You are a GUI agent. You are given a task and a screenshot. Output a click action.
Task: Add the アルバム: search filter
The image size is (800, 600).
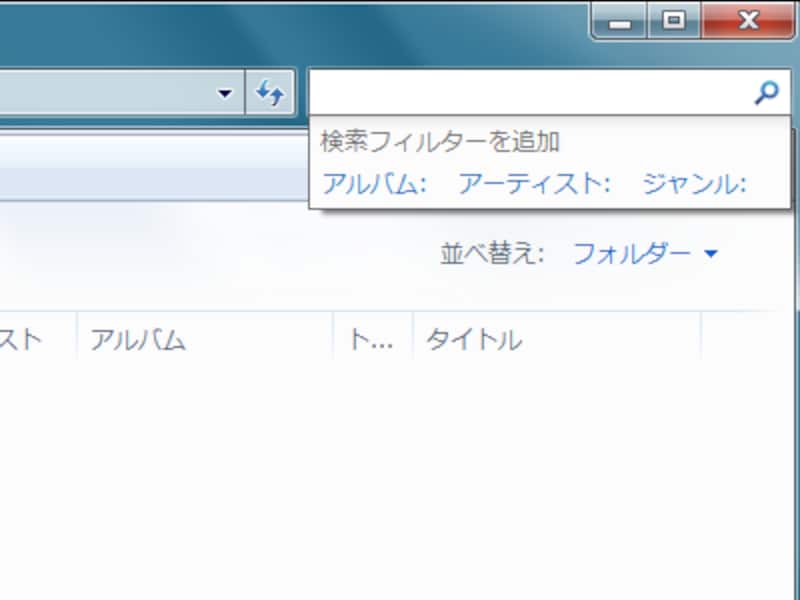tap(374, 184)
